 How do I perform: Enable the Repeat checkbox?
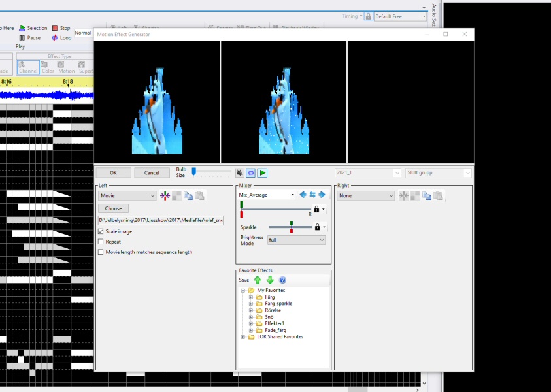(101, 242)
